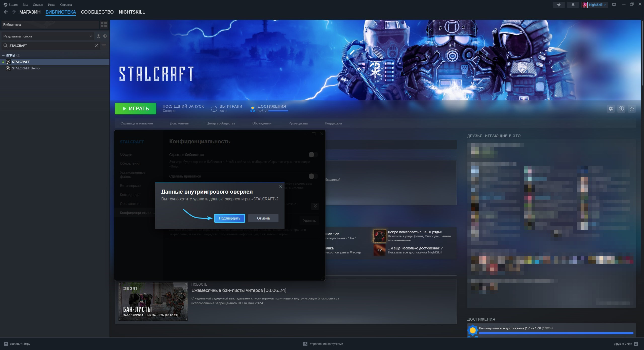Screen dimensions: 644x350
Task: Clear the STALCRAFT search text
Action: tap(96, 46)
